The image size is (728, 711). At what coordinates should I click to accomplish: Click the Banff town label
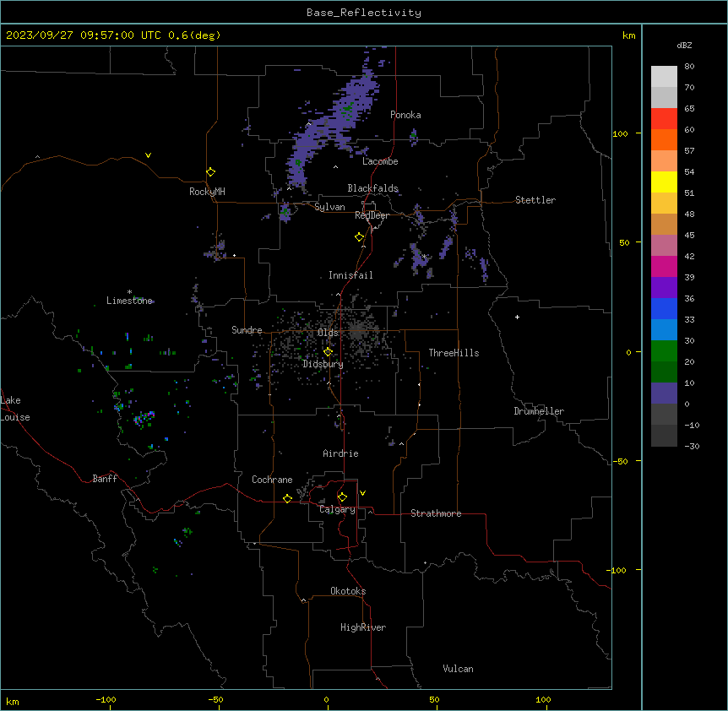coord(105,479)
